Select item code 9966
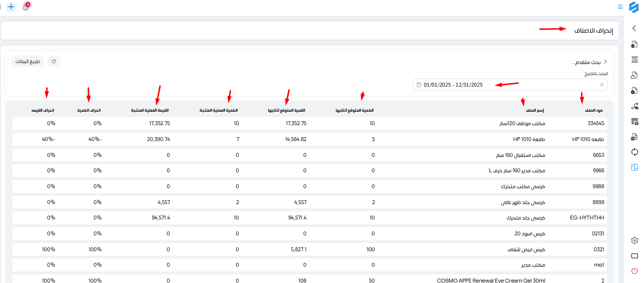 tap(599, 170)
